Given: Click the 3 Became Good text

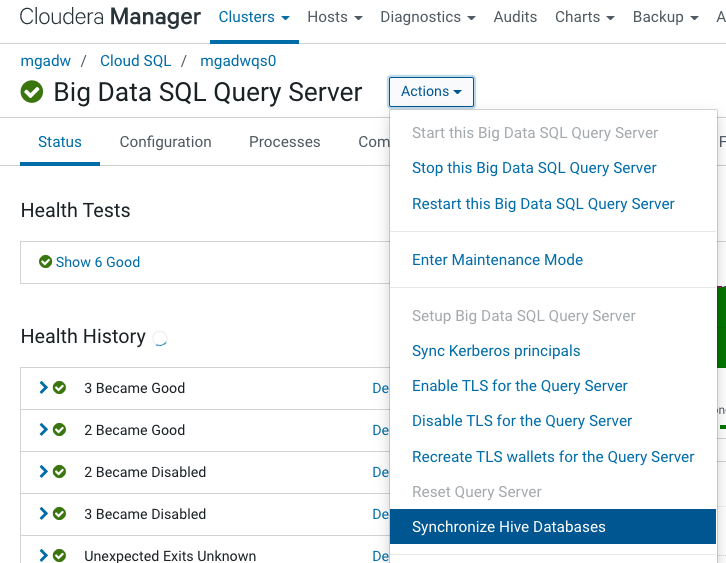Looking at the screenshot, I should pyautogui.click(x=134, y=388).
